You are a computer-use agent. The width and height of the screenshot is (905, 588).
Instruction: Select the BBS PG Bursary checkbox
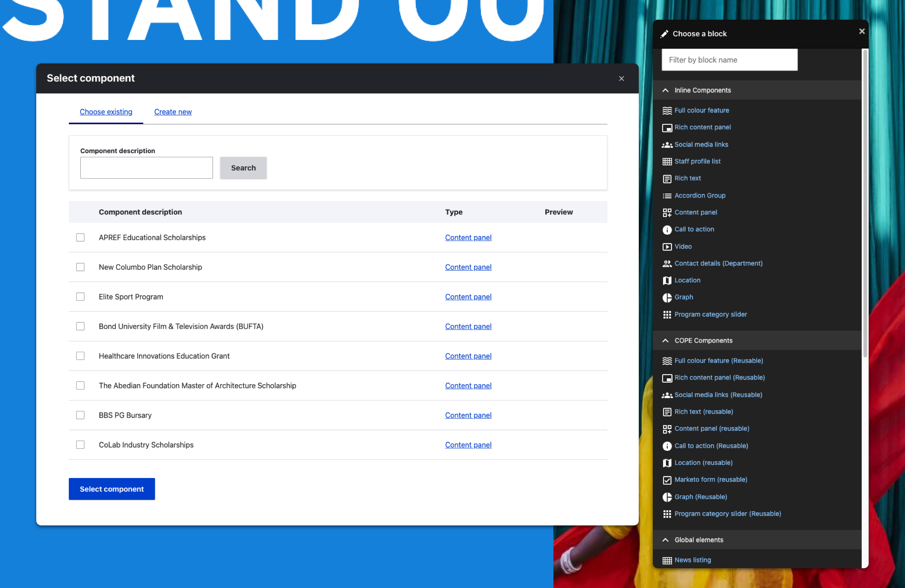80,415
